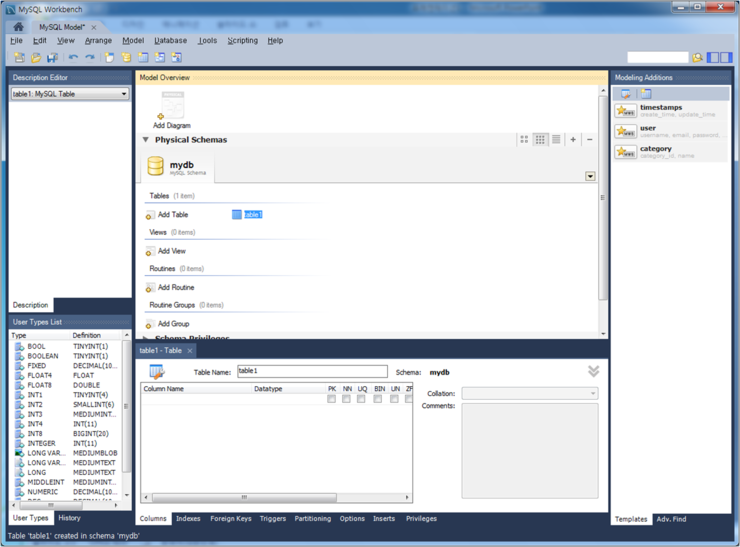740x547 pixels.
Task: Click the Comments text area
Action: (x=530, y=451)
